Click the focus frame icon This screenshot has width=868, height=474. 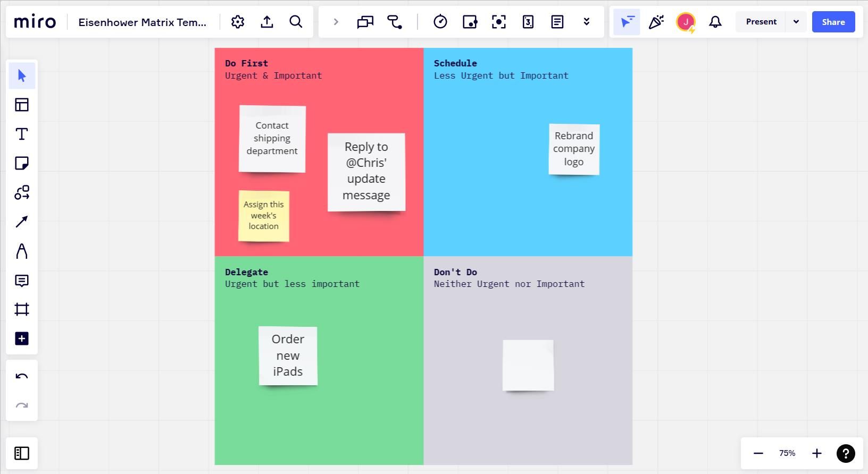(x=499, y=22)
